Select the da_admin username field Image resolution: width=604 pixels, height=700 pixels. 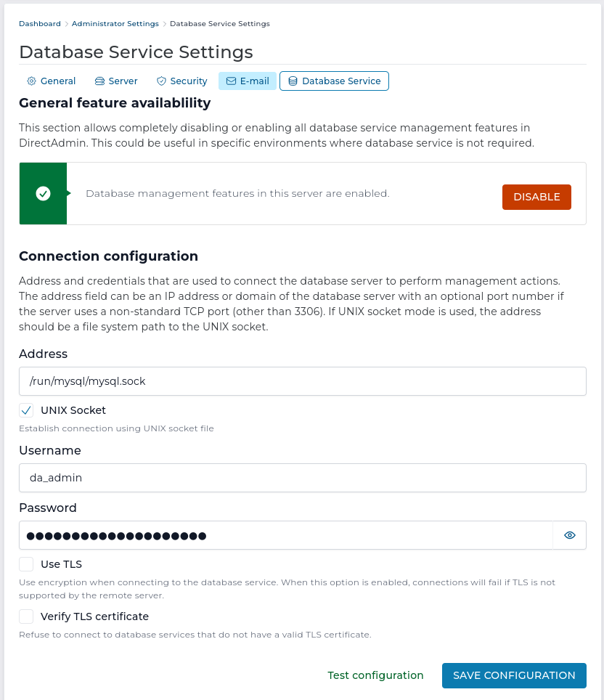point(302,478)
